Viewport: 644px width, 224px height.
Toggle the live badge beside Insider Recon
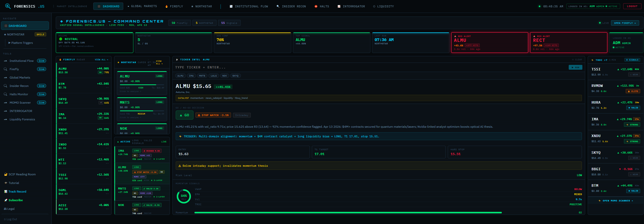tap(42, 86)
